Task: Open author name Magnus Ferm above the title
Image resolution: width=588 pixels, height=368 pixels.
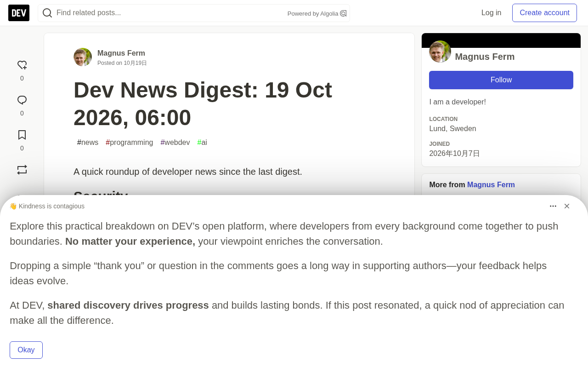Action: [121, 53]
